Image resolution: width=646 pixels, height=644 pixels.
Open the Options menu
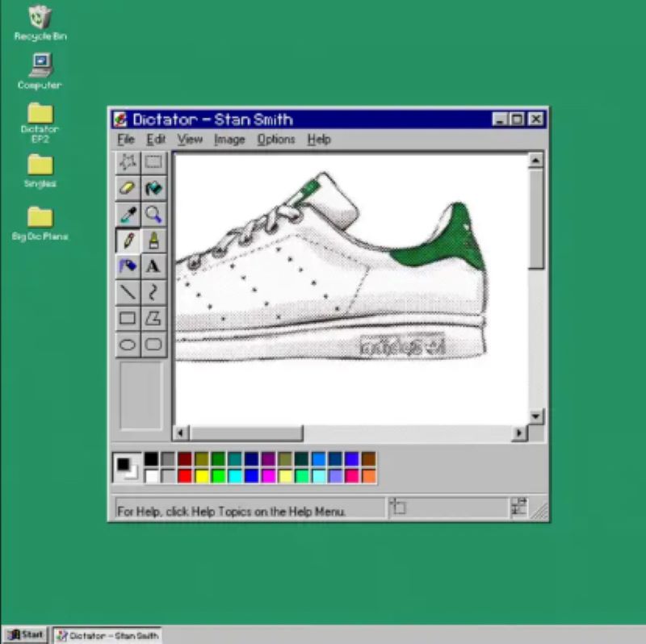click(276, 139)
